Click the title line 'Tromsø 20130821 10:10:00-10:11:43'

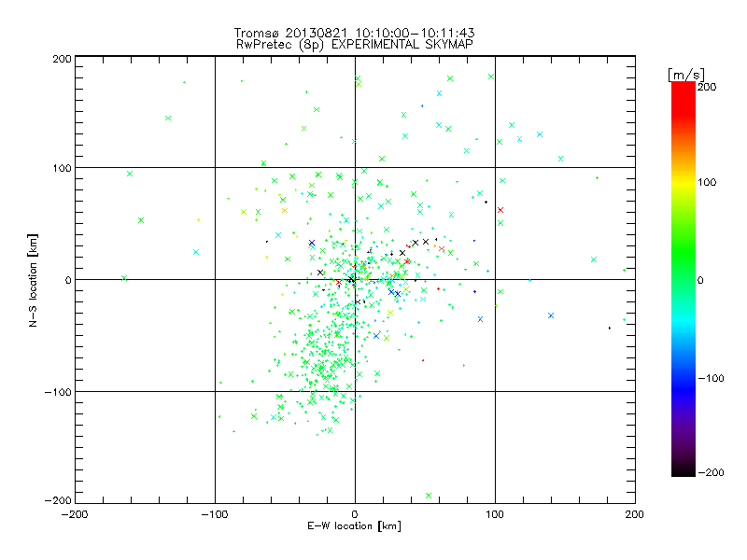354,33
